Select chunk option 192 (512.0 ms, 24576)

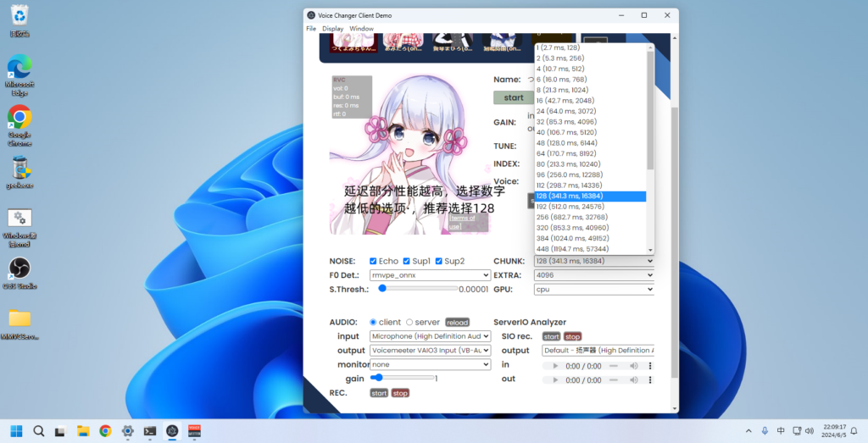coord(590,207)
